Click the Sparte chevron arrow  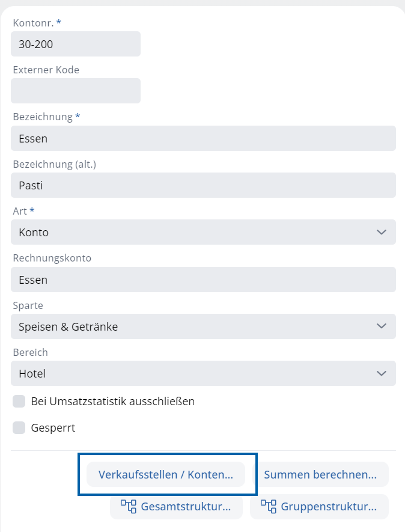pos(381,326)
